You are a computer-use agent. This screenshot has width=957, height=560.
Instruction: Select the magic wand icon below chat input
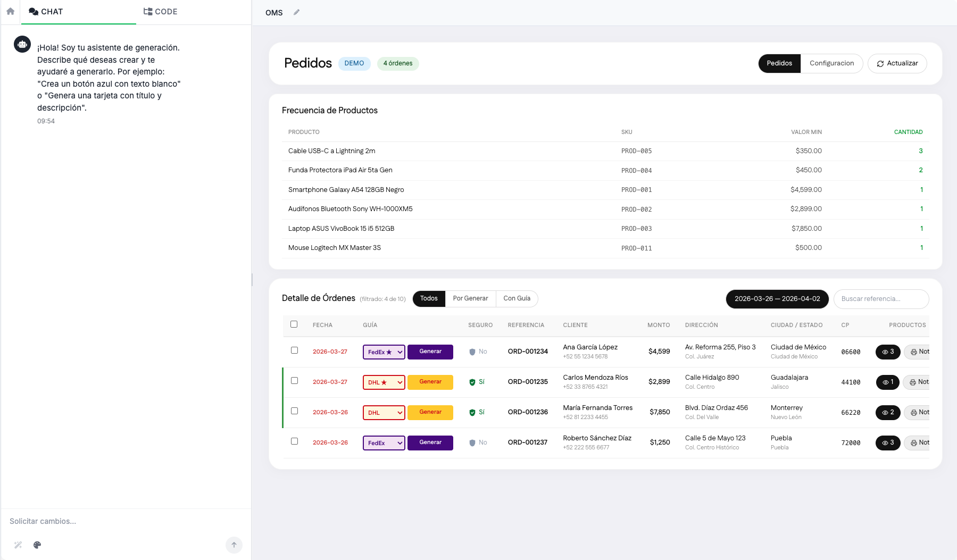coord(18,545)
